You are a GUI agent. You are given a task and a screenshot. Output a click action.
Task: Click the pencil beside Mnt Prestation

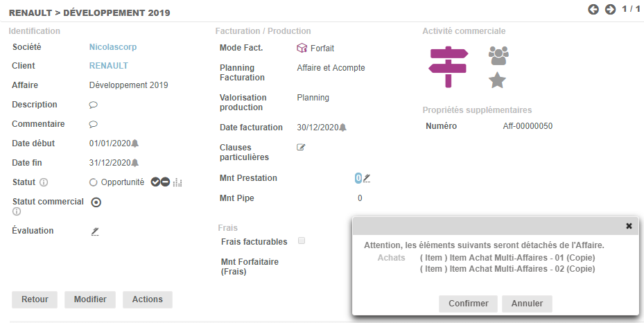pyautogui.click(x=367, y=178)
